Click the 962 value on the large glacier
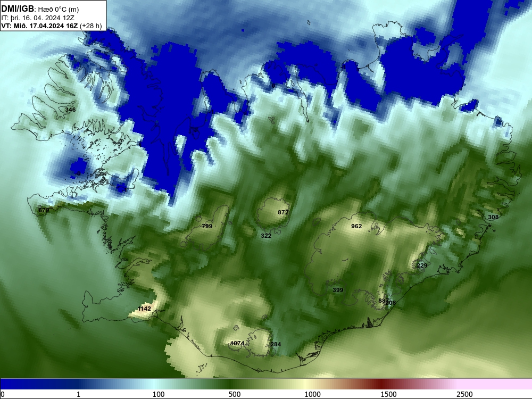The height and width of the screenshot is (399, 532). 356,226
